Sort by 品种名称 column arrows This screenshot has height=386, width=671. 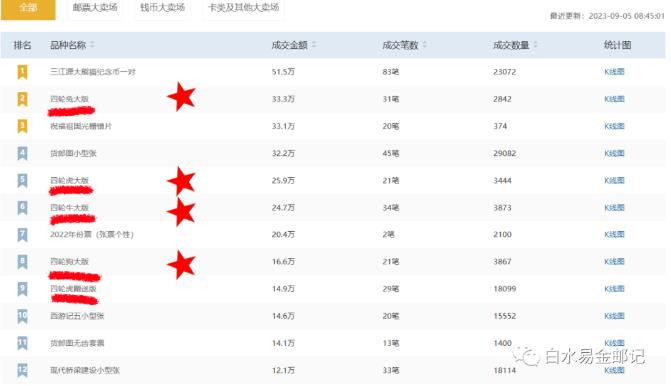pos(92,45)
